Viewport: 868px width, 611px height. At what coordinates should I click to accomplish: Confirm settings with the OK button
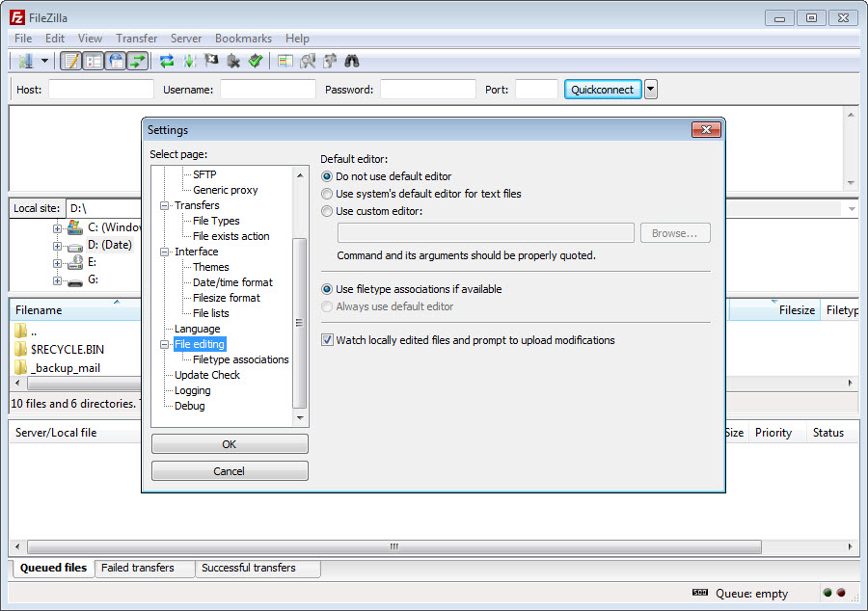[x=230, y=444]
